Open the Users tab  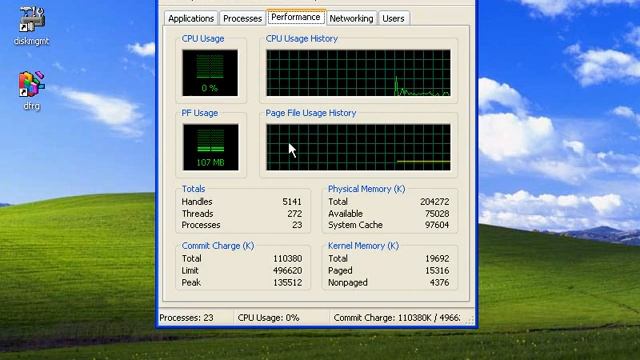tap(393, 18)
